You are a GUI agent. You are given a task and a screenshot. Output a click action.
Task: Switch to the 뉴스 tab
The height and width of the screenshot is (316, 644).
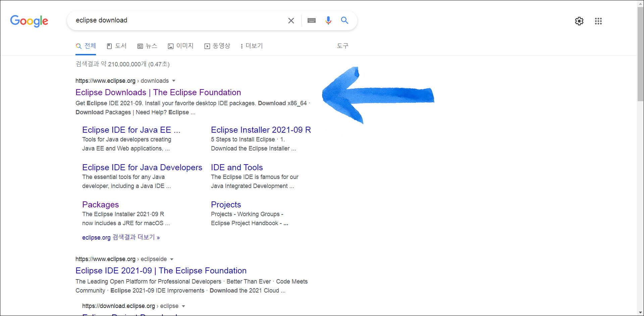click(x=147, y=46)
